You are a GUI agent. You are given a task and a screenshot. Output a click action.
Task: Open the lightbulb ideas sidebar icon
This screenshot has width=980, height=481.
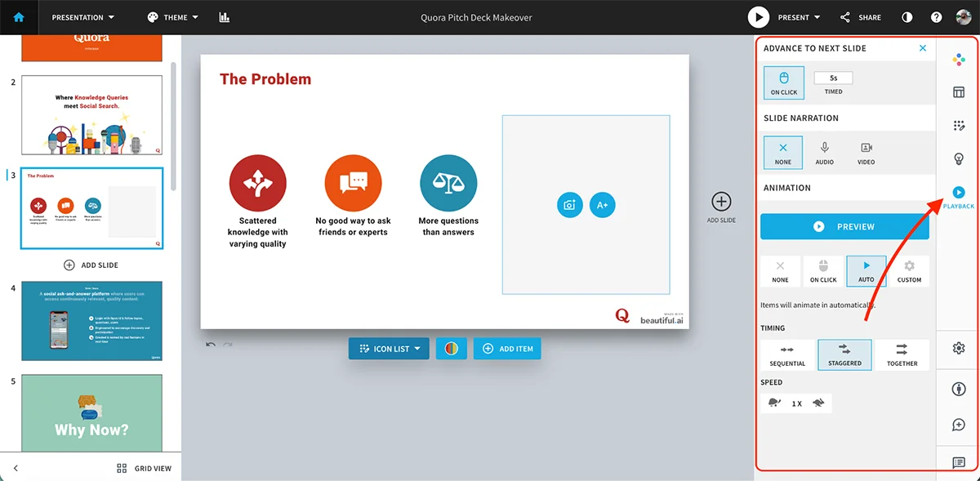pos(959,158)
